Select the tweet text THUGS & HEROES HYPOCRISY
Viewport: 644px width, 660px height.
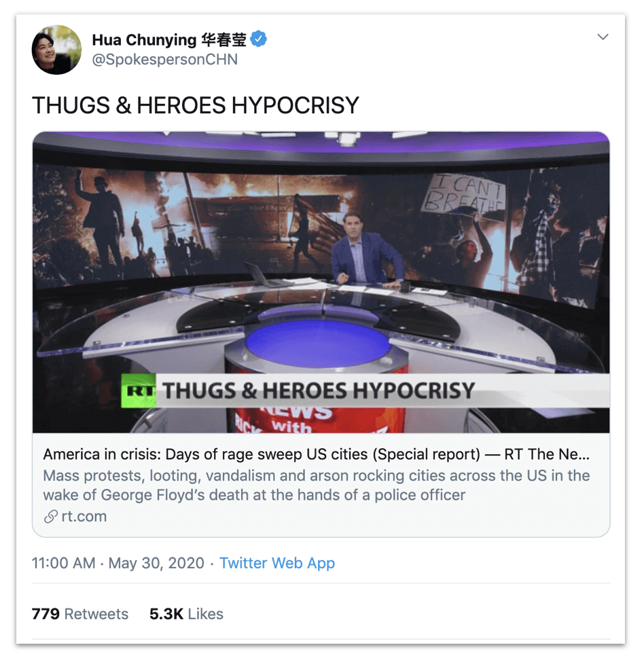[x=196, y=105]
